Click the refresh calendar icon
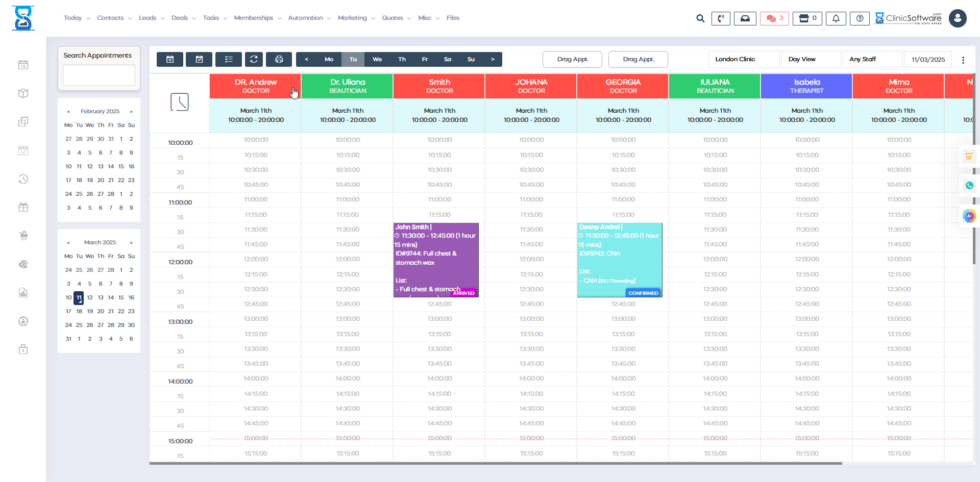980x482 pixels. pos(254,59)
